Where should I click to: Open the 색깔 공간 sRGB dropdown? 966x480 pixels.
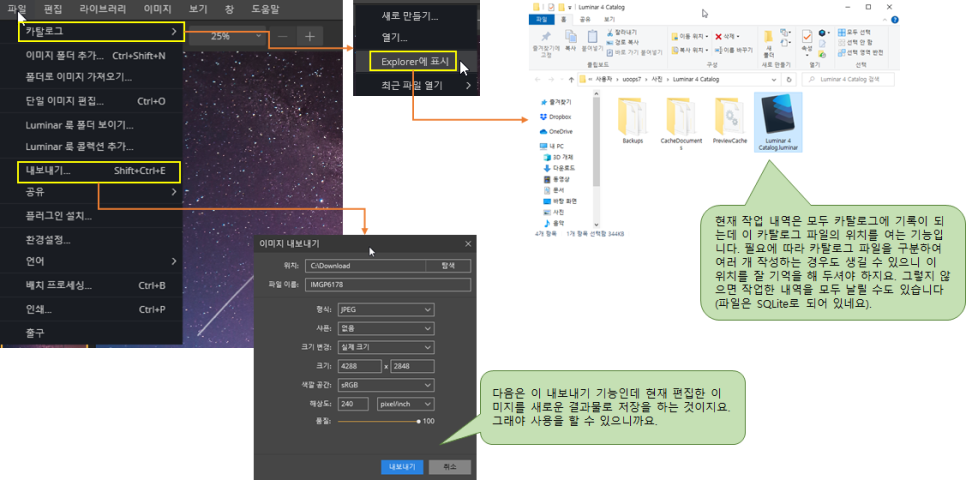386,386
